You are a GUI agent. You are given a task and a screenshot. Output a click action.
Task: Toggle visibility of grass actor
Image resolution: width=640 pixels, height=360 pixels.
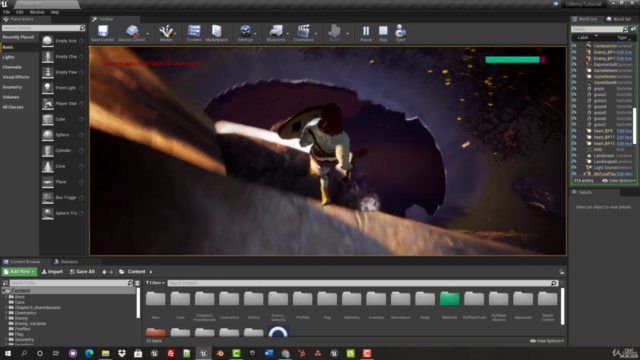574,89
